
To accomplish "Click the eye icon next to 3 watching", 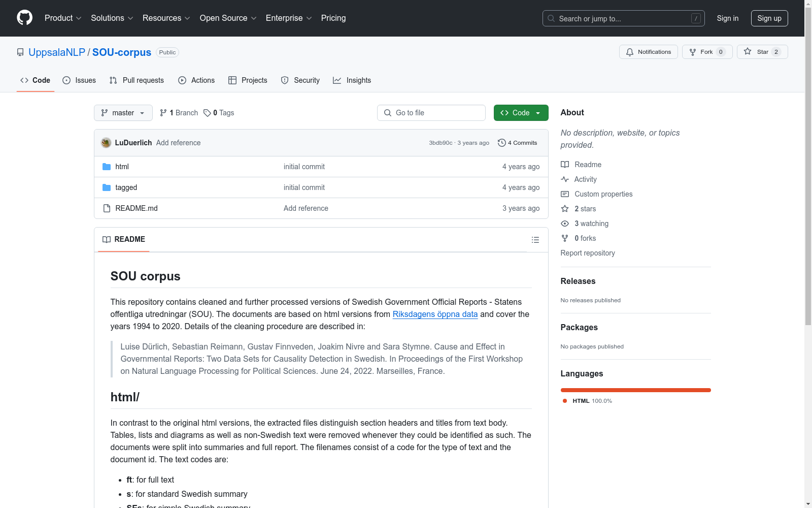I will coord(565,224).
